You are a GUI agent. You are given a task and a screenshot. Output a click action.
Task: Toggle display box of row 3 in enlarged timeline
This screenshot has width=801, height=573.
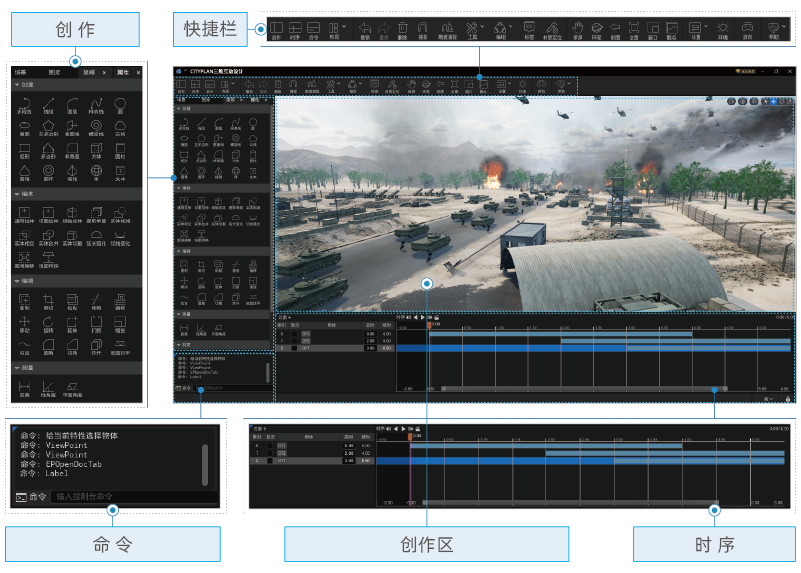[x=270, y=460]
